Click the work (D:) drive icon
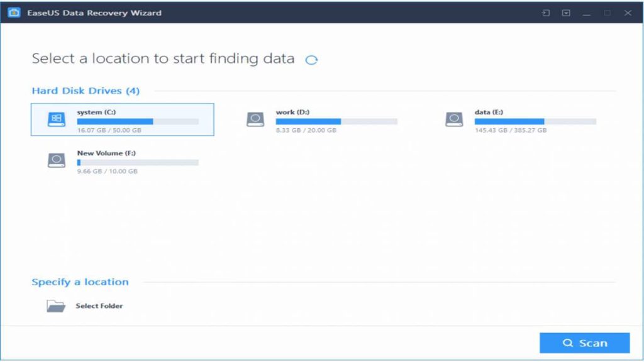Viewport: 644px width, 362px height. click(256, 119)
